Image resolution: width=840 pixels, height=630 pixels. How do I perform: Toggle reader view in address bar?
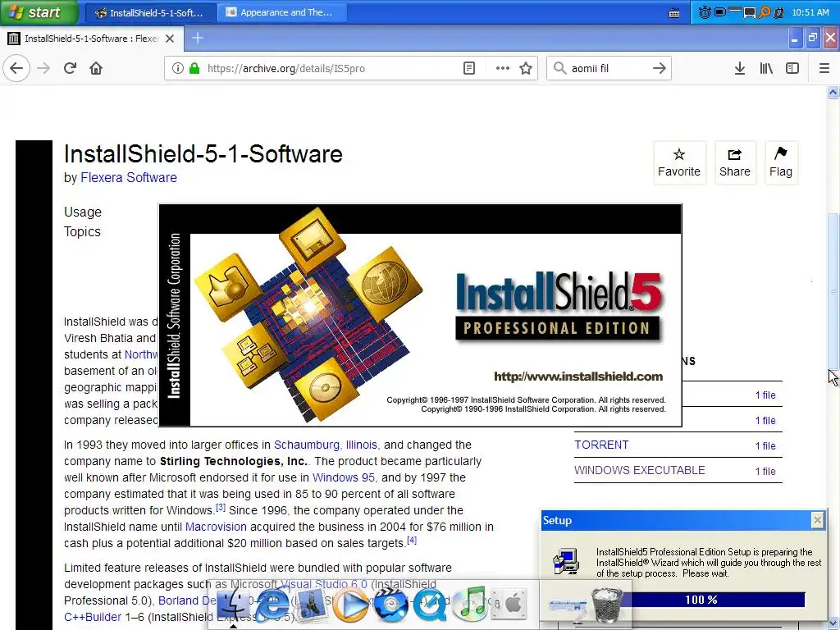pyautogui.click(x=468, y=68)
